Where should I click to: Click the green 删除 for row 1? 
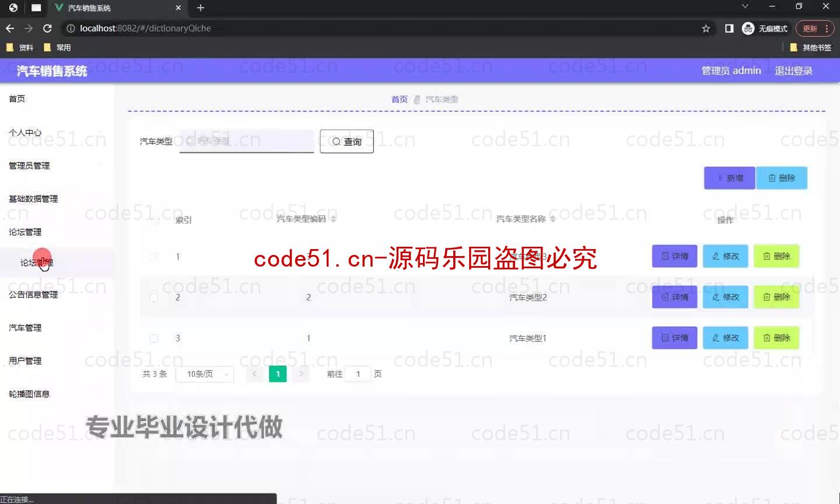(776, 256)
